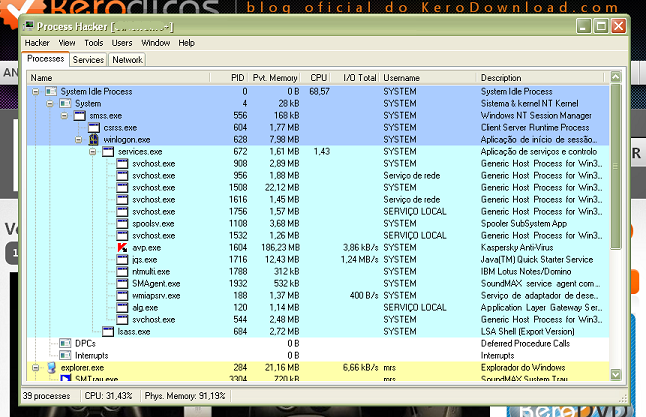Screen dimensions: 646x417
Task: Open the Hacker menu
Action: 37,43
